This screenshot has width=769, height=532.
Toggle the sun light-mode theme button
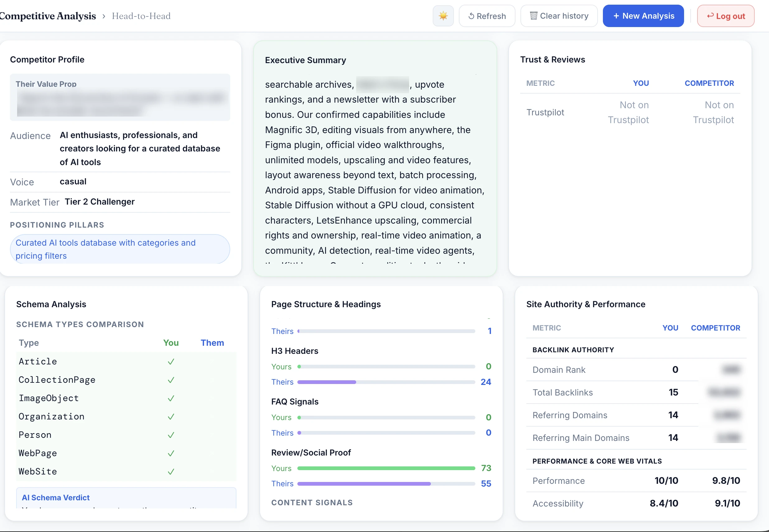(x=443, y=16)
